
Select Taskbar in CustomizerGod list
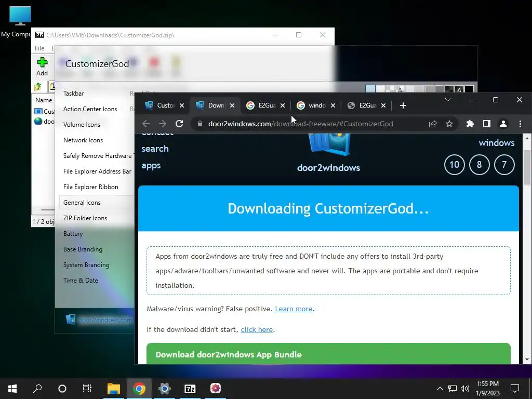tap(74, 94)
